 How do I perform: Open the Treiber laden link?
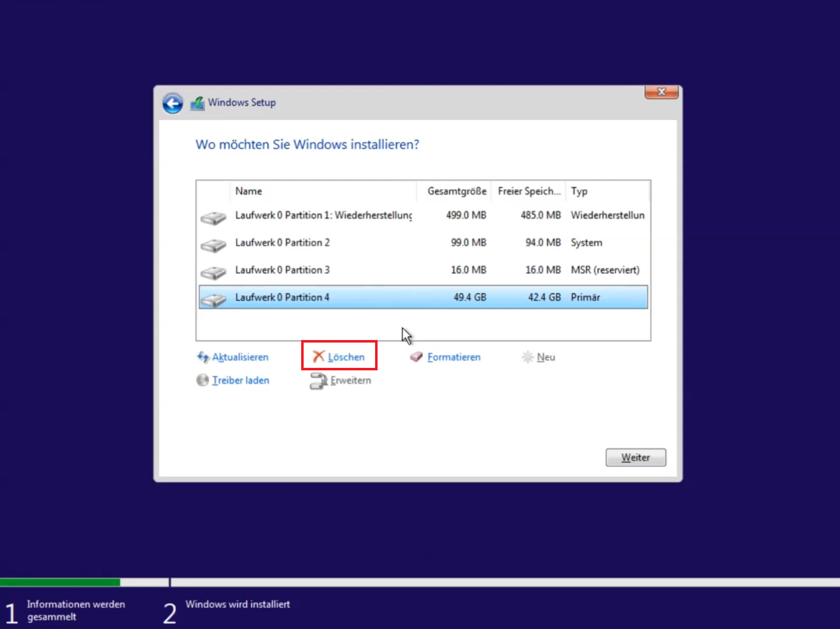[x=241, y=380]
